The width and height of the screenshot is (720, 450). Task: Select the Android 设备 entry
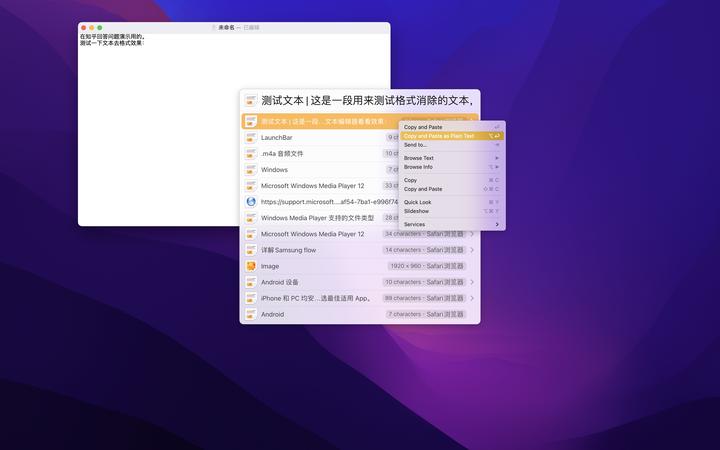(x=360, y=282)
